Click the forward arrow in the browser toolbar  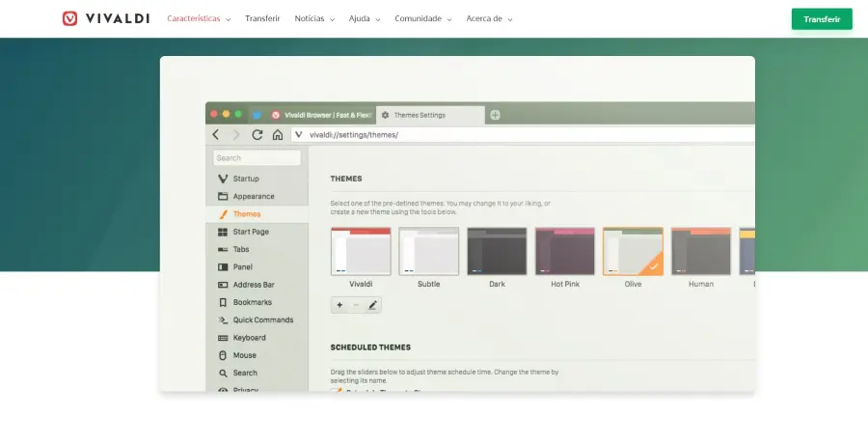(x=236, y=134)
